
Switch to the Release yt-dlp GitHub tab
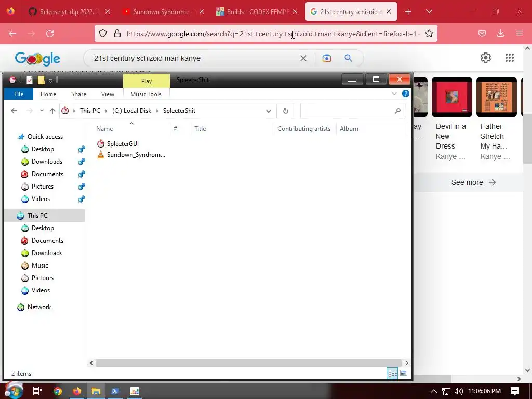[69, 12]
